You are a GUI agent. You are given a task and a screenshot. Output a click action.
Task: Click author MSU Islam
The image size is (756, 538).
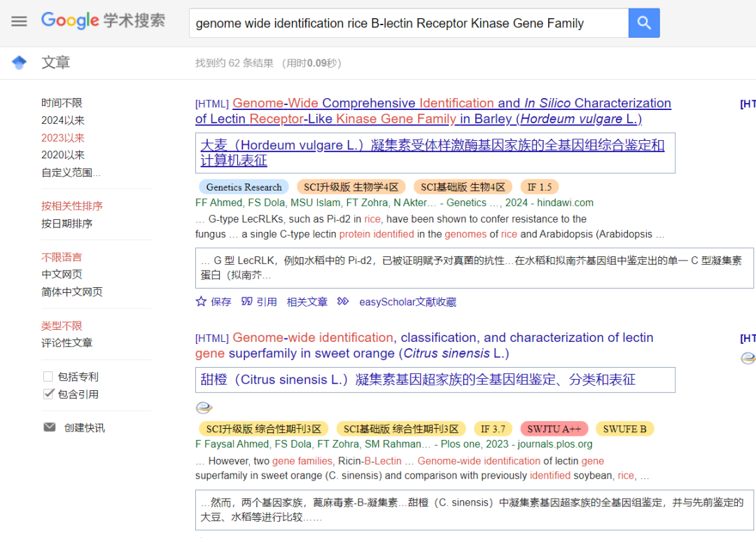(x=315, y=202)
